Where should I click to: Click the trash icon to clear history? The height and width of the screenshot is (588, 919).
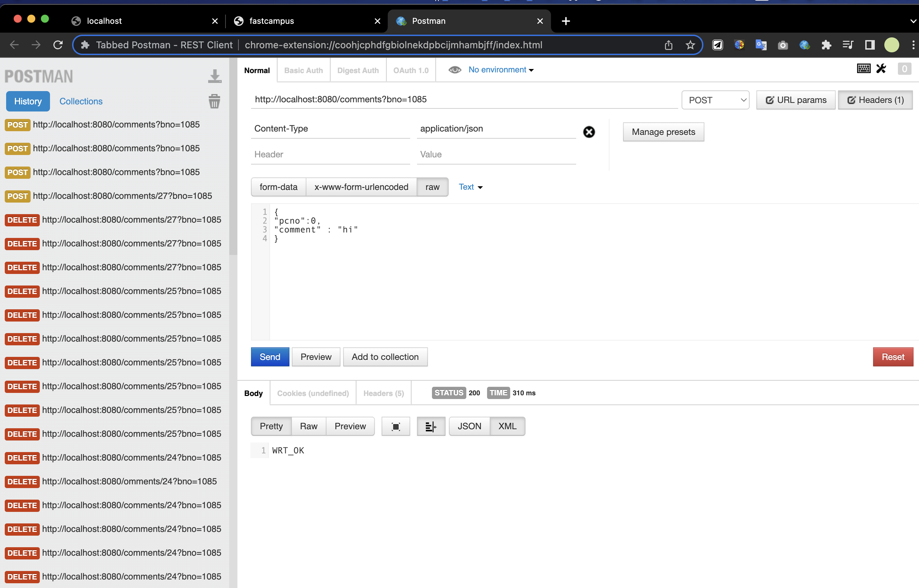(x=214, y=102)
